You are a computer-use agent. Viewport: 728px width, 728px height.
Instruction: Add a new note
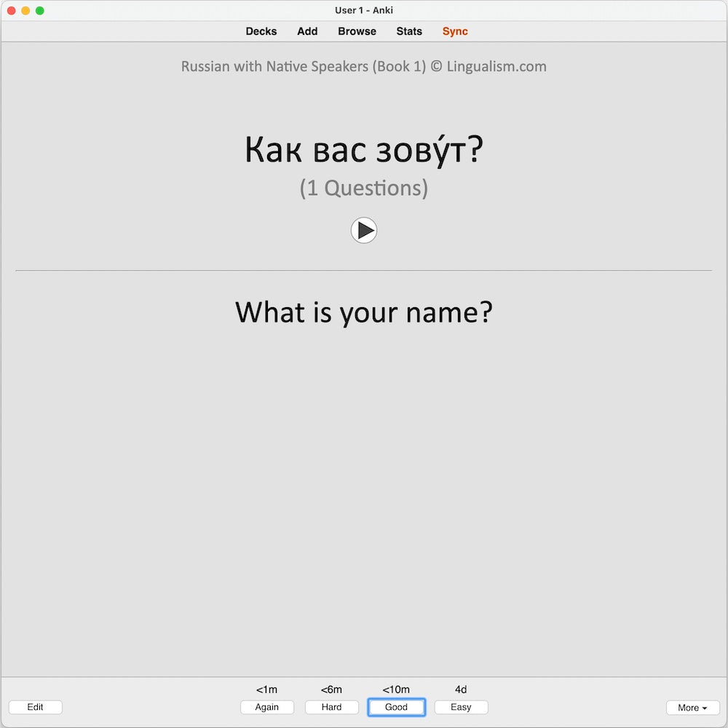(306, 31)
